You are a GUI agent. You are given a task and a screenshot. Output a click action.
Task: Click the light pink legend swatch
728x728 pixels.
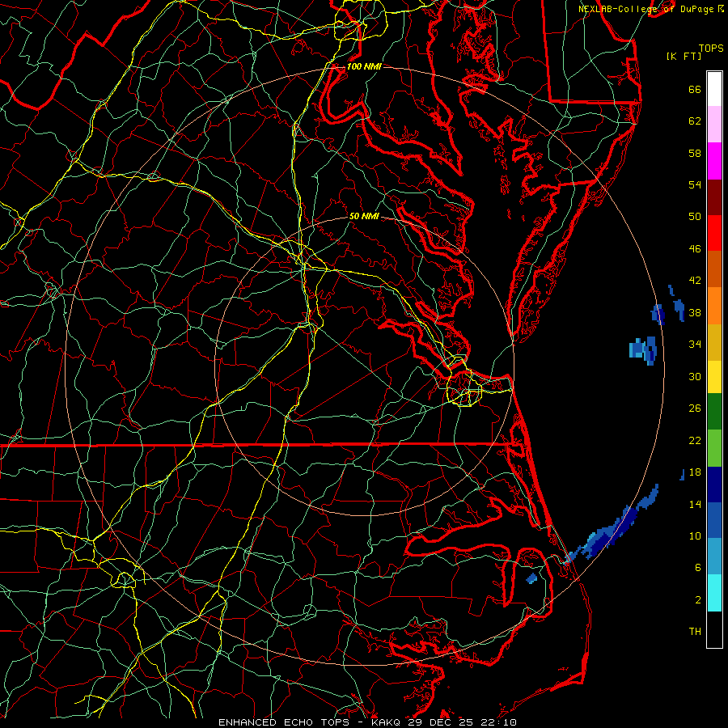point(714,125)
